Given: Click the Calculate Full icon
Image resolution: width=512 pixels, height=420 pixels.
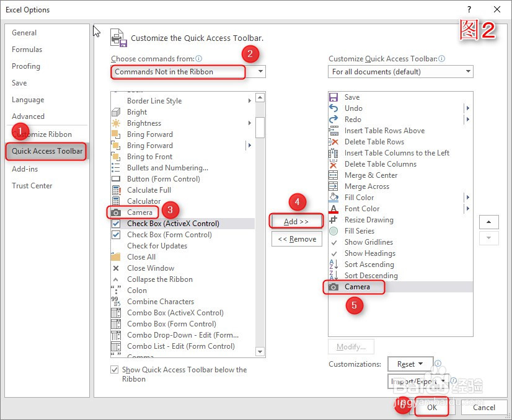Looking at the screenshot, I should pos(116,190).
